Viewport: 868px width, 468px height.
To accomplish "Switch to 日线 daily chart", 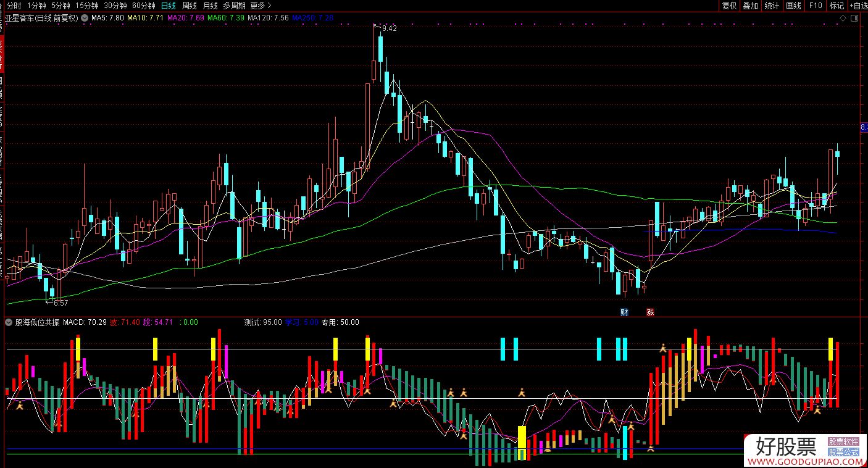I will click(x=168, y=6).
